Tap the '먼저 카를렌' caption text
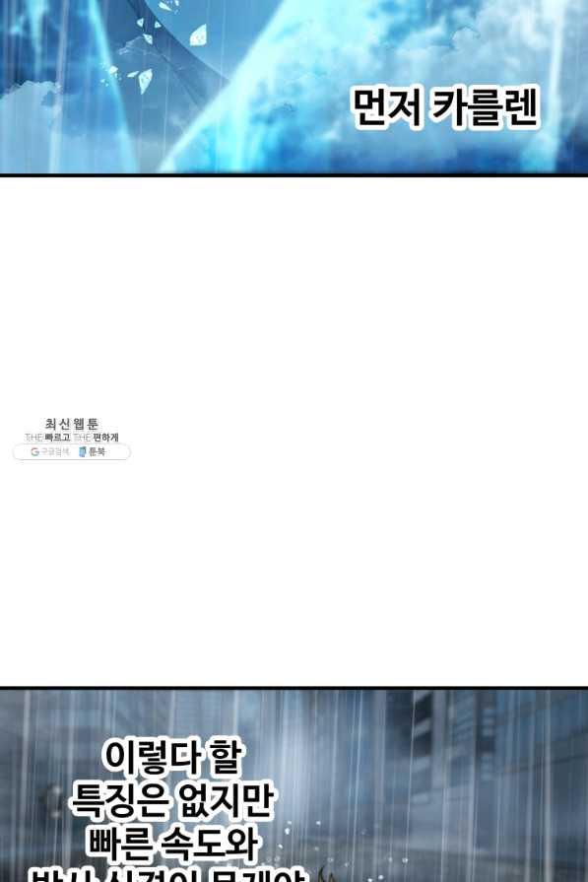This screenshot has height=882, width=588. click(446, 107)
